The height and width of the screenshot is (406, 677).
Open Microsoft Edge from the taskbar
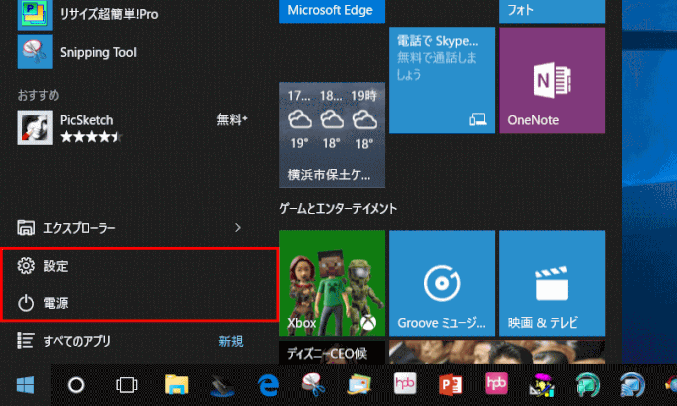tap(268, 384)
